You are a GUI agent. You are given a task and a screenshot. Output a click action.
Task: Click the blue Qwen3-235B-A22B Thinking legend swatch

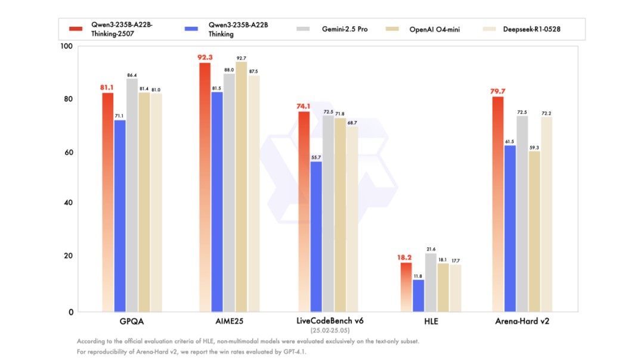click(x=191, y=29)
